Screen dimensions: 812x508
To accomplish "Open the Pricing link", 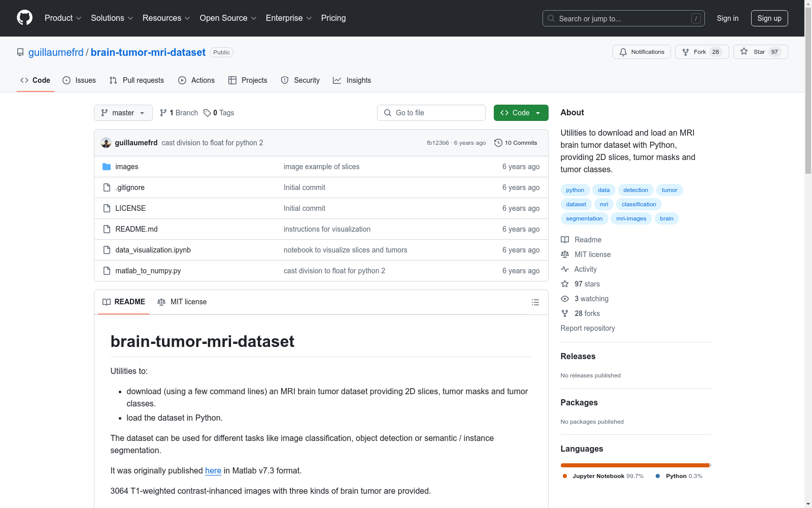I will 333,18.
